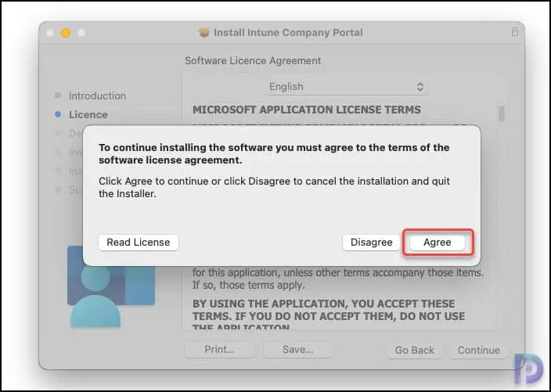
Task: Click the license text scrollbar thumb
Action: (x=502, y=114)
